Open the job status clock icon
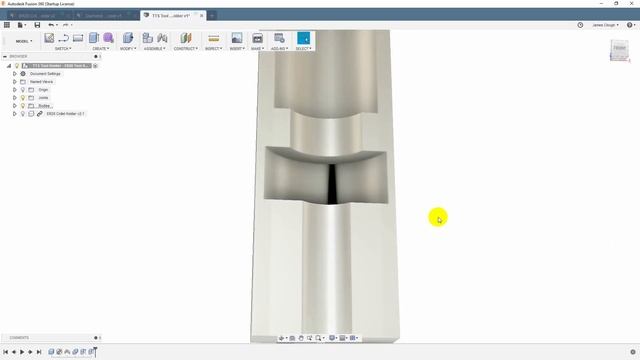 (580, 25)
